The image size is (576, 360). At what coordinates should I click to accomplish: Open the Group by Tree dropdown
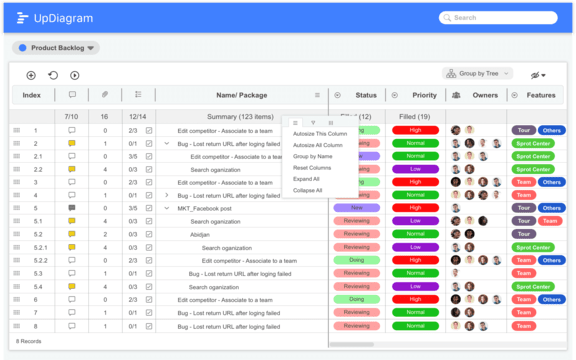coord(478,73)
